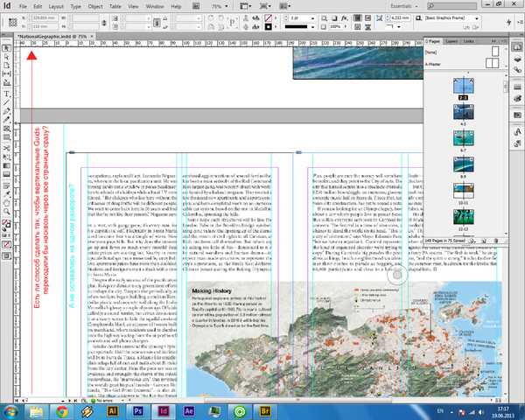Toggle constrain proportions for width and height

click(x=104, y=23)
